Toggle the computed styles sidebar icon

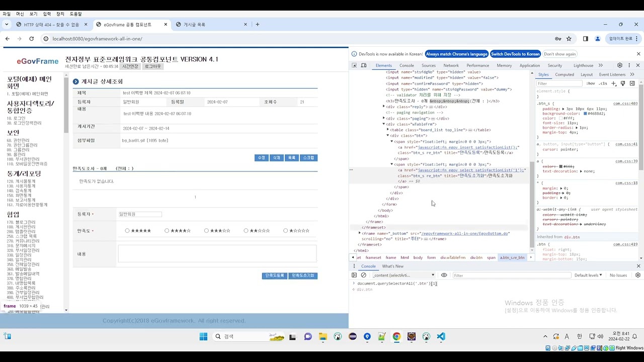click(632, 83)
